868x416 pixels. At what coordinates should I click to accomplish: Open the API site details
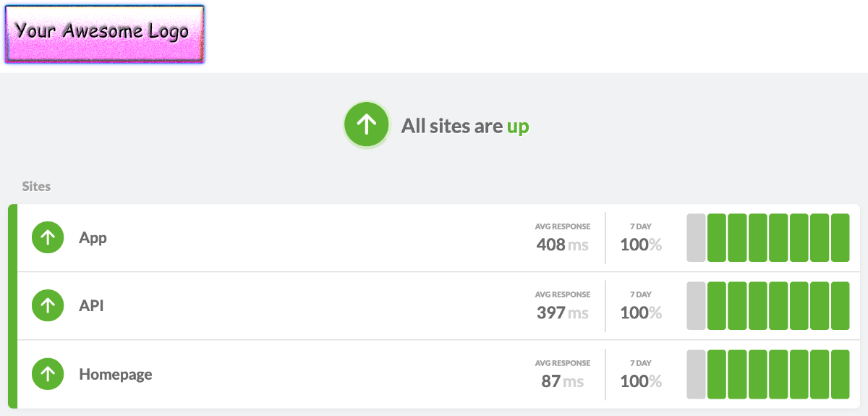pos(91,306)
